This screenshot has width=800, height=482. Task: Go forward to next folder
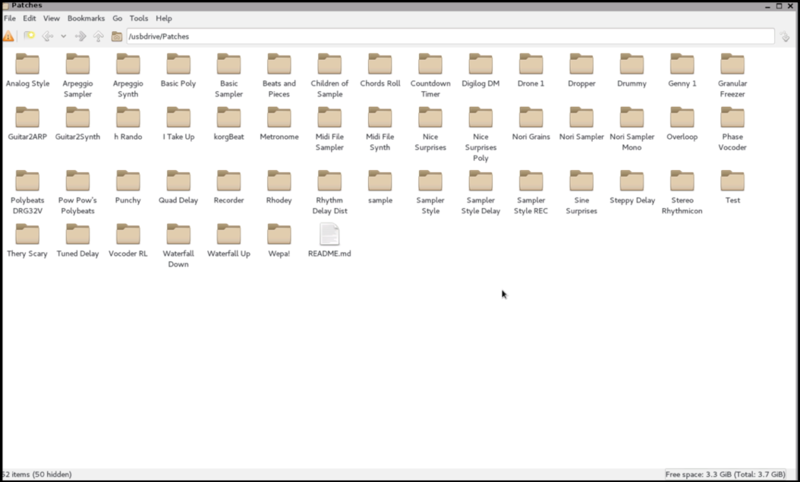tap(81, 36)
